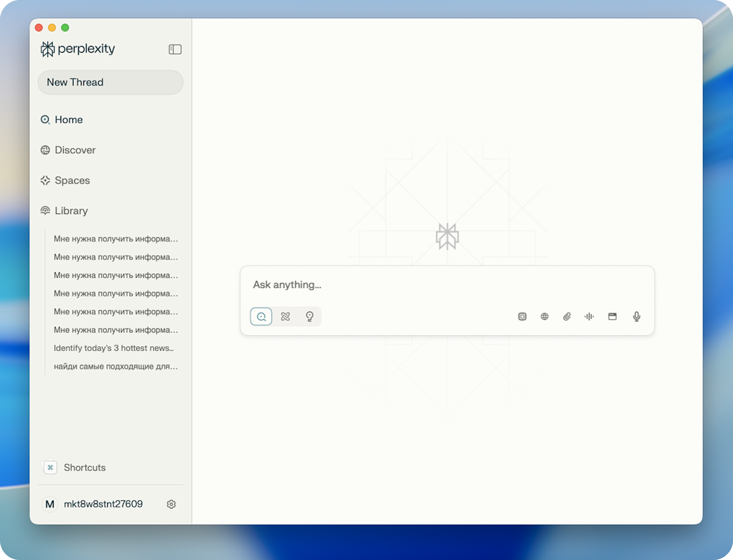The height and width of the screenshot is (560, 733).
Task: Open the "найди самые подходящие для" thread
Action: coord(116,366)
